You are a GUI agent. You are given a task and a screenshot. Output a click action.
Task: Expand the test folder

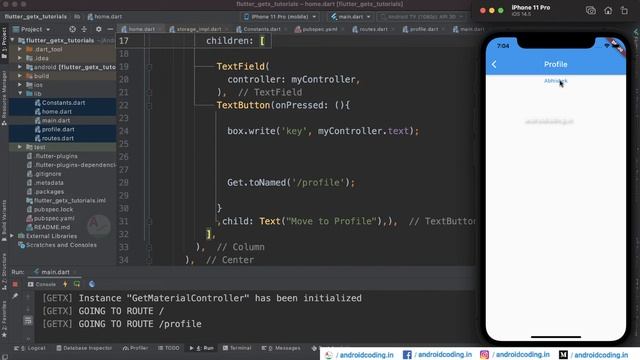(20, 147)
